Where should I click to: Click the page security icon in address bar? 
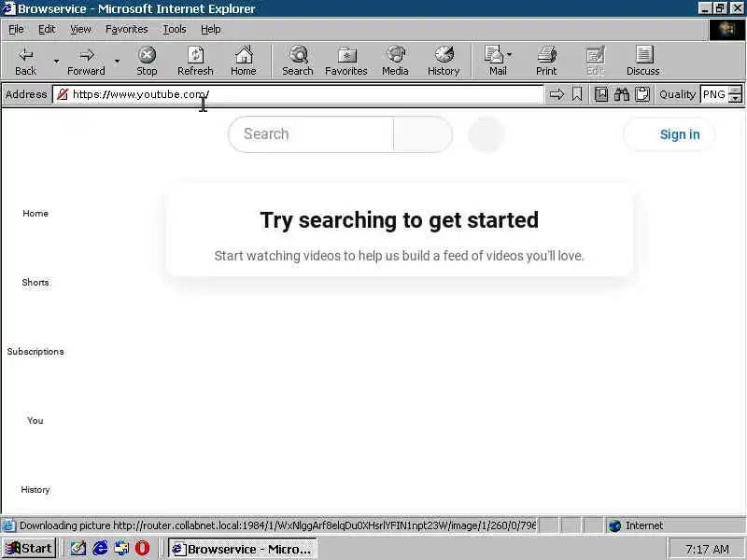pyautogui.click(x=63, y=94)
